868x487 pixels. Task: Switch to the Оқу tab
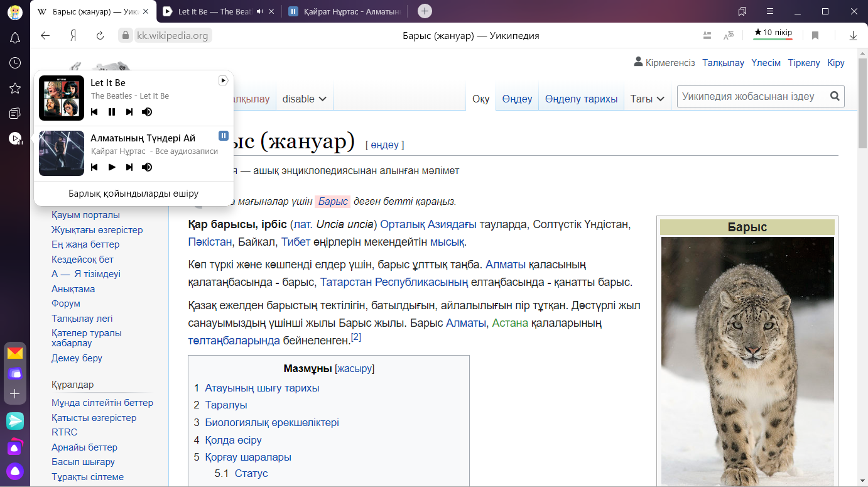pyautogui.click(x=480, y=99)
